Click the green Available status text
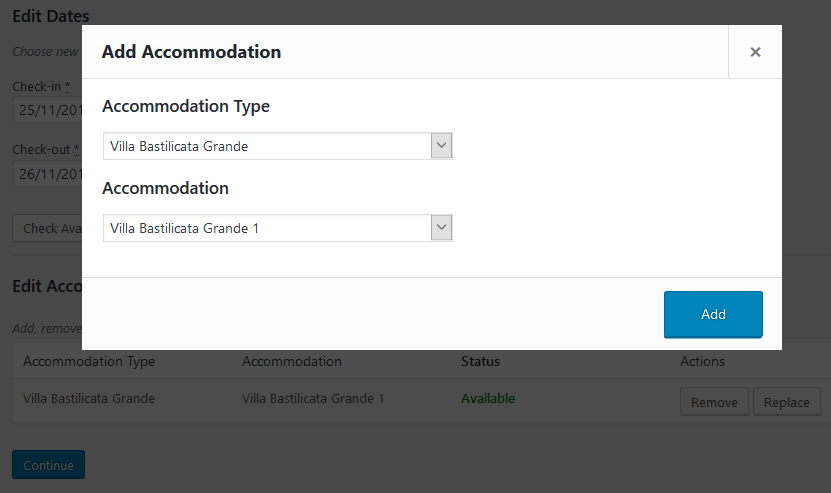The image size is (831, 493). pyautogui.click(x=488, y=398)
